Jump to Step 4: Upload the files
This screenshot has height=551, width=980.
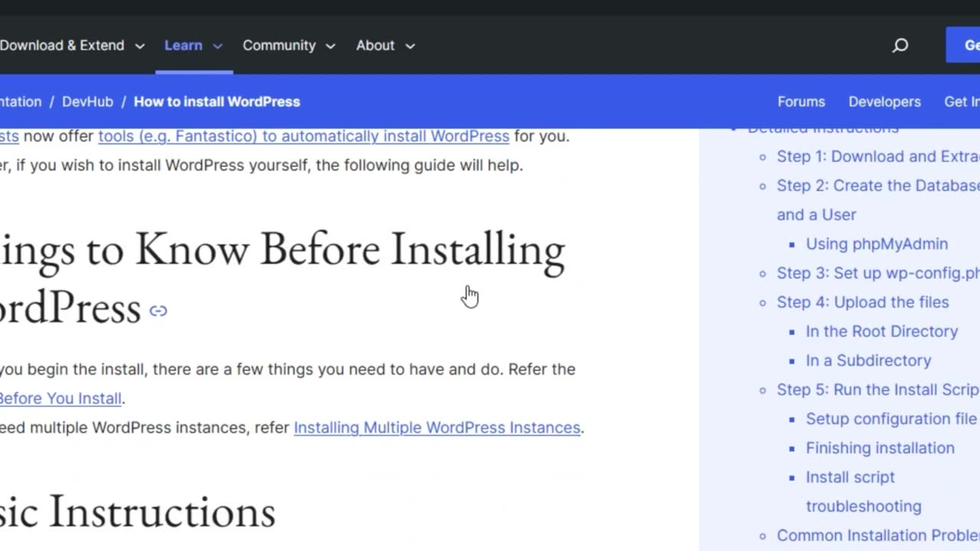click(x=863, y=302)
